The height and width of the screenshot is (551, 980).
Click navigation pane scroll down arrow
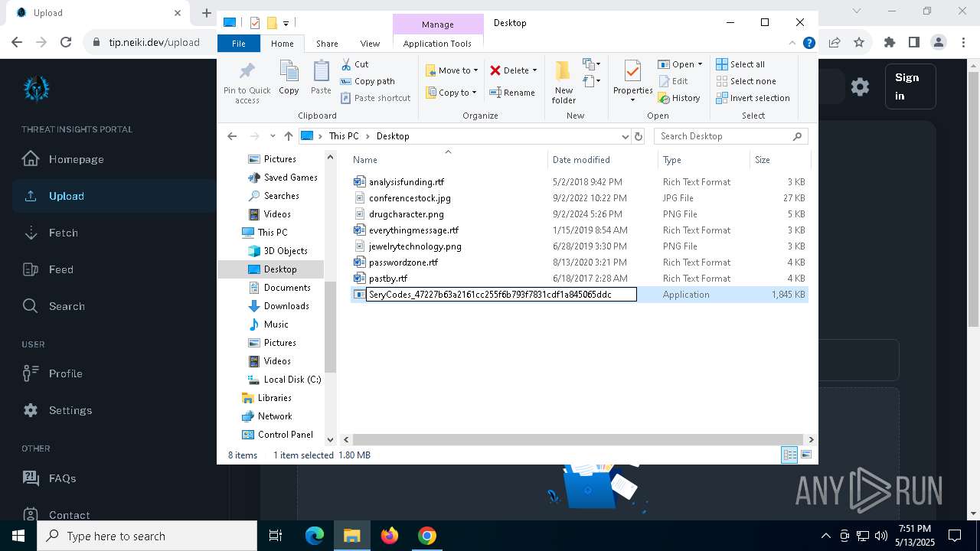(x=331, y=439)
